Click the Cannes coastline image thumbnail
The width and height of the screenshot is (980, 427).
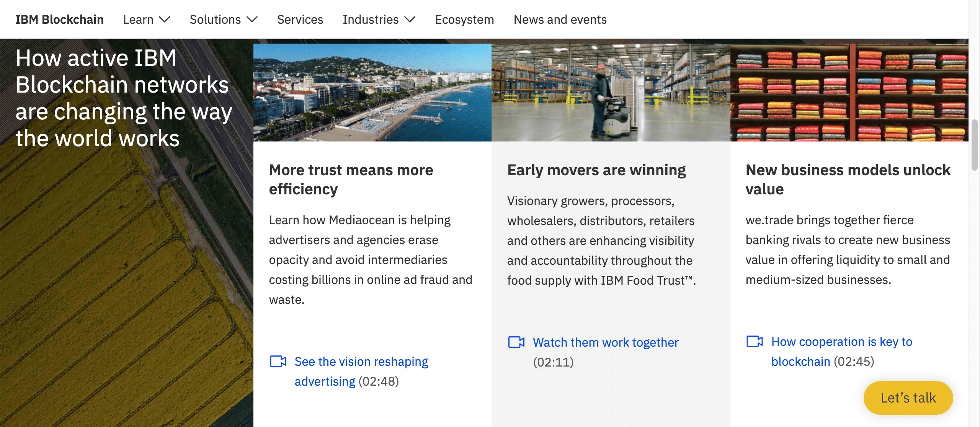tap(372, 92)
